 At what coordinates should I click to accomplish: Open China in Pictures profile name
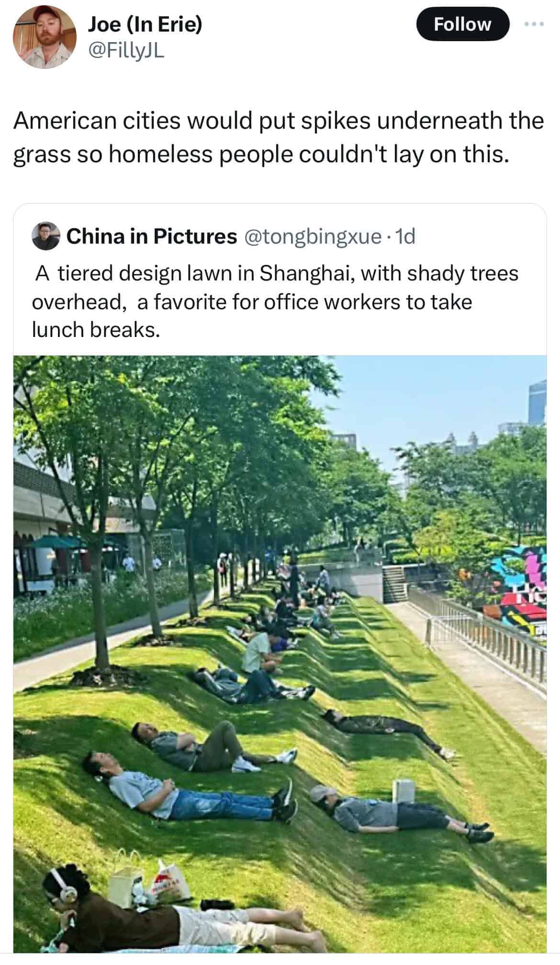[x=151, y=236]
